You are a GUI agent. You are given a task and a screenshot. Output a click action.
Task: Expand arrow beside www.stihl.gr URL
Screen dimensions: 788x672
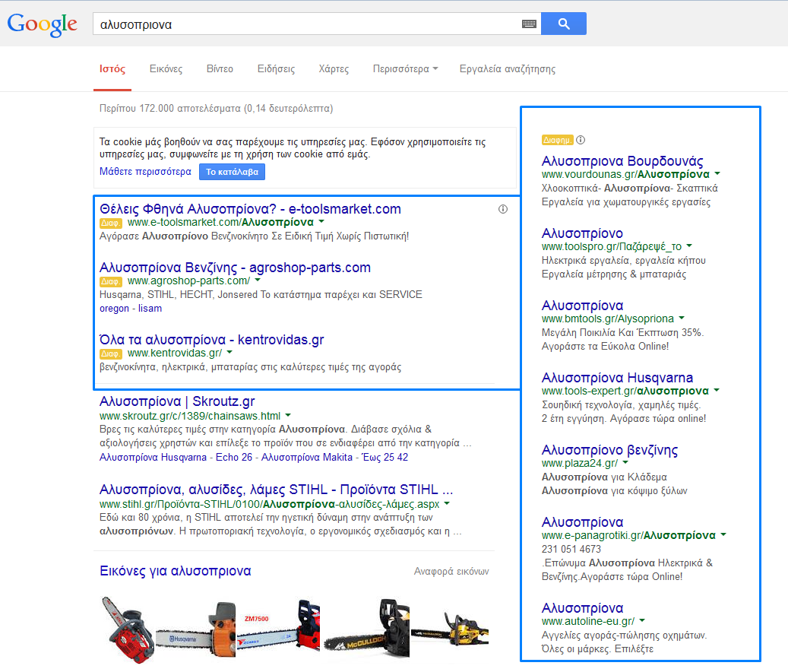coord(447,504)
